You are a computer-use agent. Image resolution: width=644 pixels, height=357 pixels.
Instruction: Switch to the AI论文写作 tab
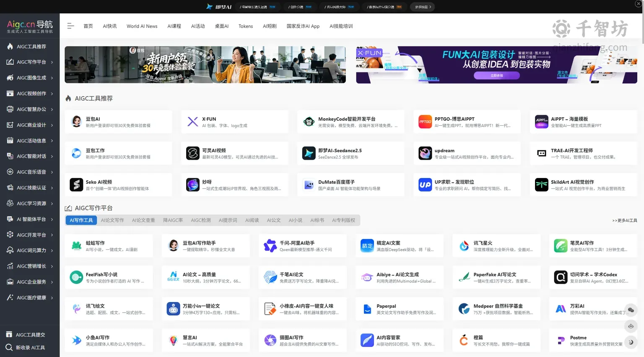[112, 220]
